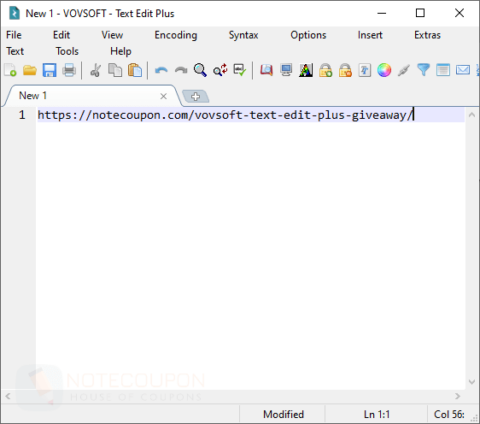This screenshot has height=424, width=480.
Task: Click the app icon in title bar
Action: pyautogui.click(x=14, y=13)
